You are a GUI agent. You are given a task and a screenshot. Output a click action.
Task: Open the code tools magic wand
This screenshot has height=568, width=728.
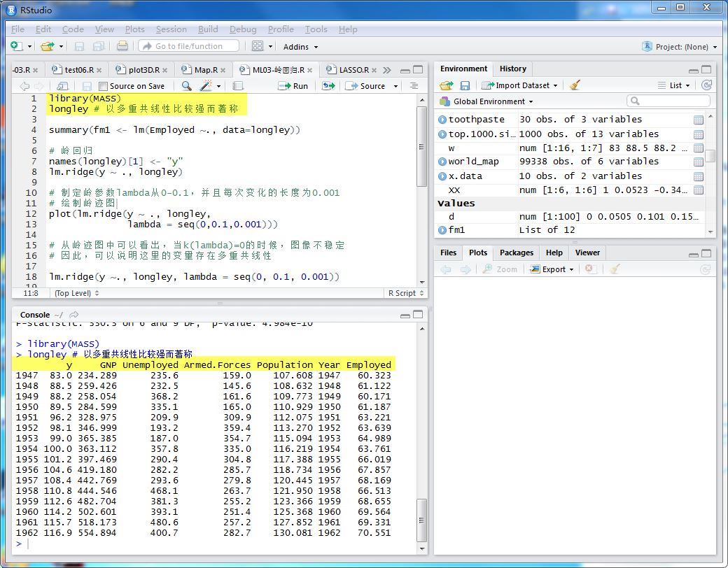coord(206,86)
